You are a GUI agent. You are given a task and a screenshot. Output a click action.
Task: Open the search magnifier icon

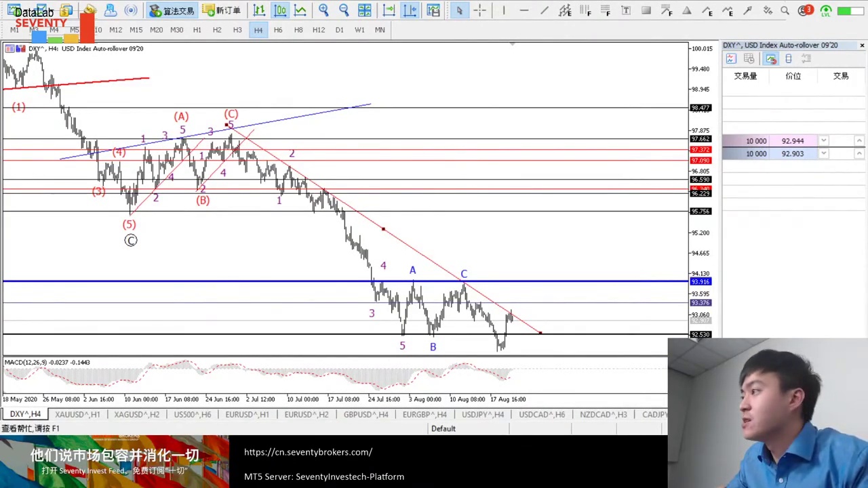tap(785, 11)
